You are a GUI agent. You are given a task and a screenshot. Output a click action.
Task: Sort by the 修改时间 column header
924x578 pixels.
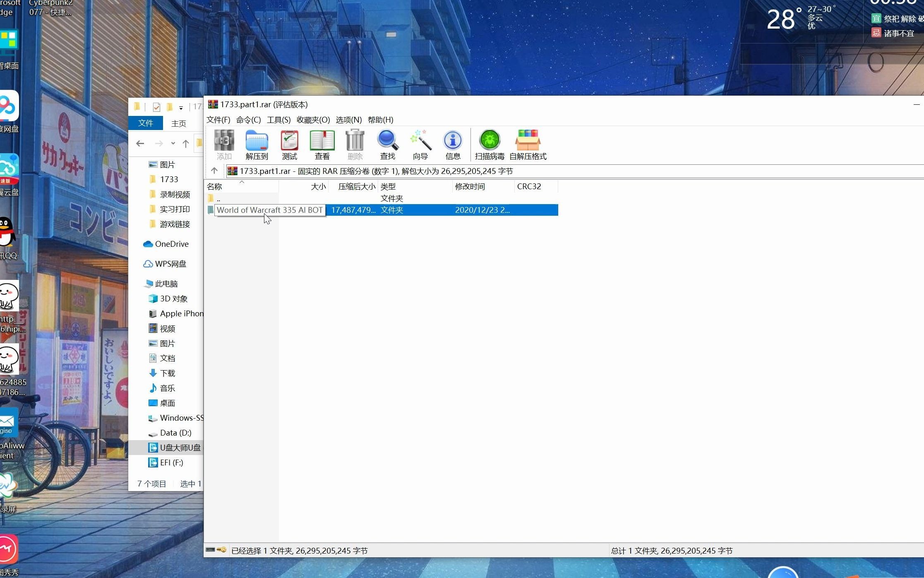click(x=483, y=186)
